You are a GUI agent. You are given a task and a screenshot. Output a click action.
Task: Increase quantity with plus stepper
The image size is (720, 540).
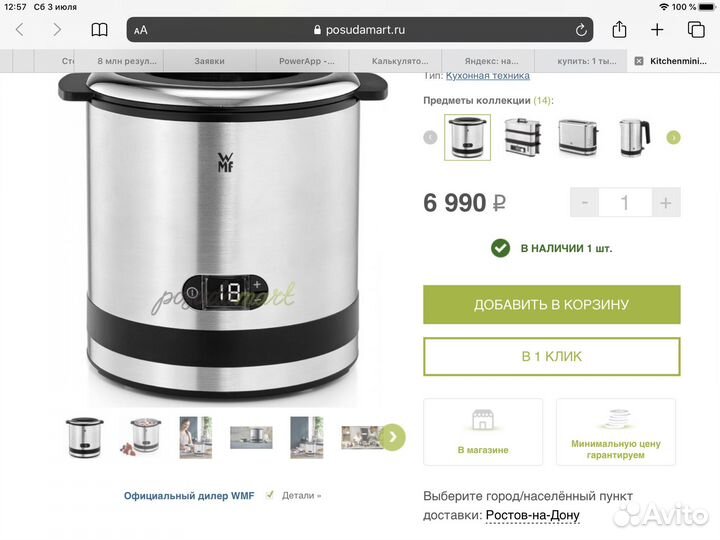666,202
